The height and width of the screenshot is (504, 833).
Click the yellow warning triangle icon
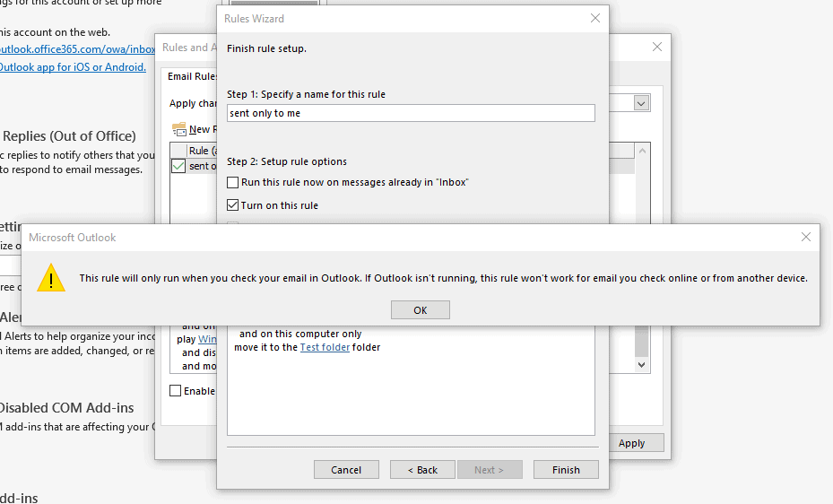pos(51,278)
